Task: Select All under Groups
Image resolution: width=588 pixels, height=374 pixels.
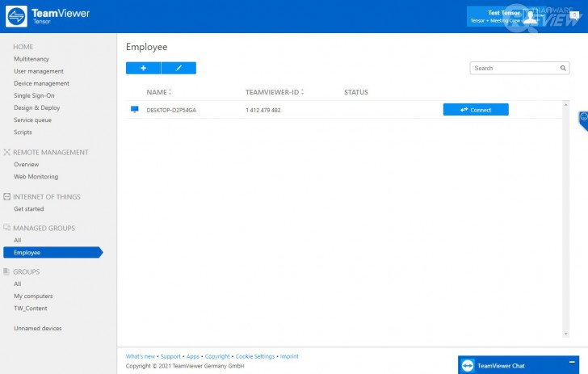Action: [18, 284]
